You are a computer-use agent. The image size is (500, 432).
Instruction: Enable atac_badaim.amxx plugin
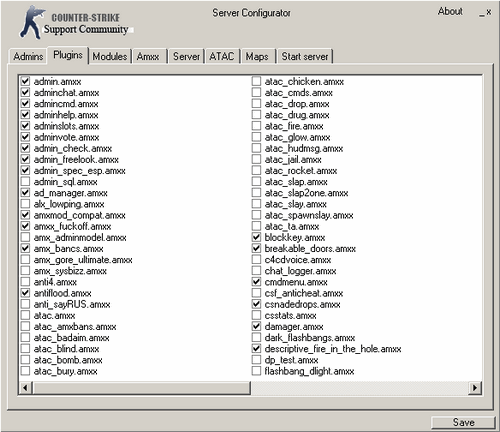(x=25, y=338)
